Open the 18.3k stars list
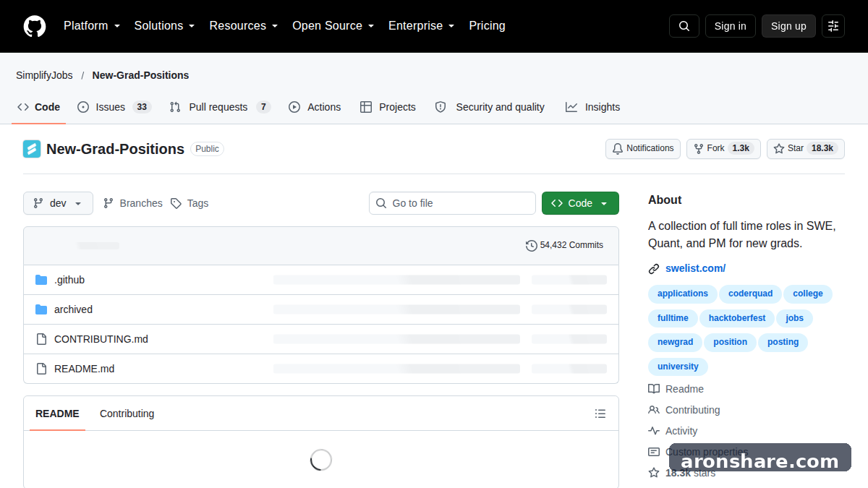 click(681, 473)
